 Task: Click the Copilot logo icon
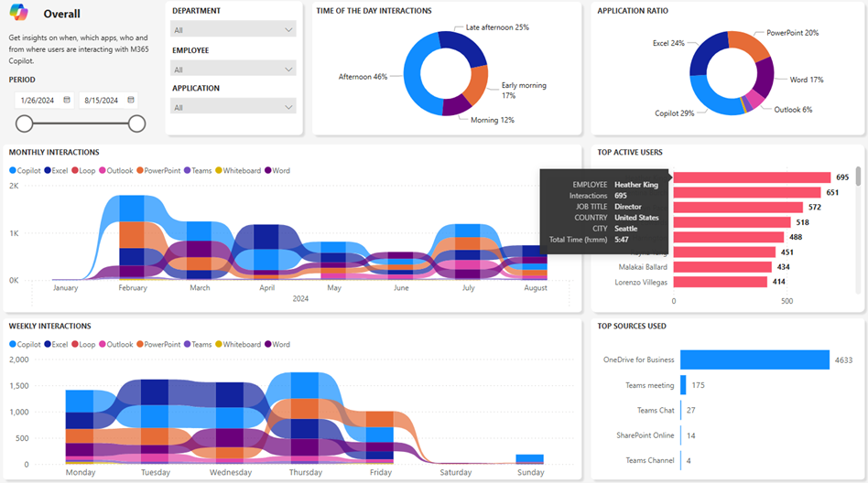(19, 14)
